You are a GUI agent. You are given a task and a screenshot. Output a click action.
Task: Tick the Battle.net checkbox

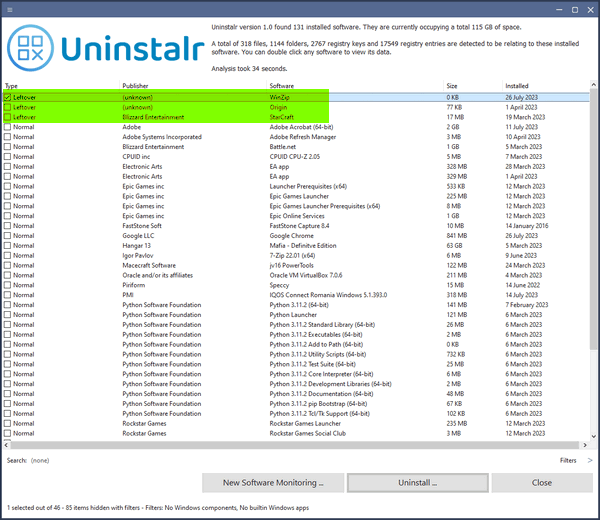[x=7, y=147]
